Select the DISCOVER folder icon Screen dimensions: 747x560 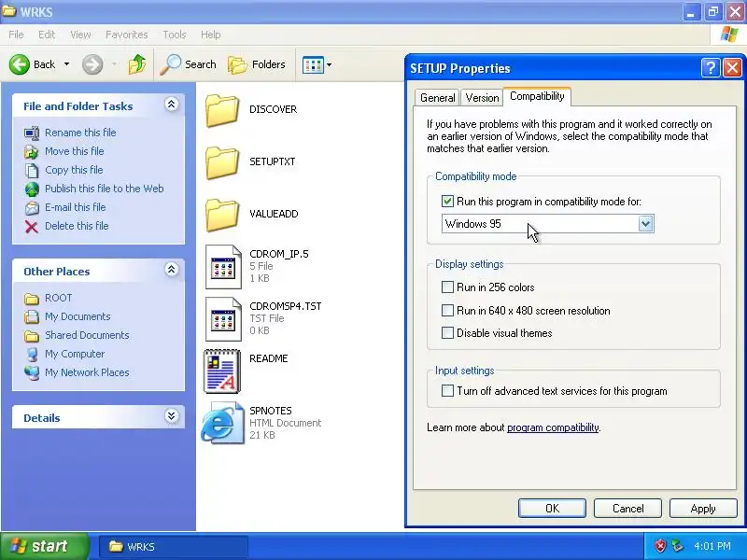point(222,110)
